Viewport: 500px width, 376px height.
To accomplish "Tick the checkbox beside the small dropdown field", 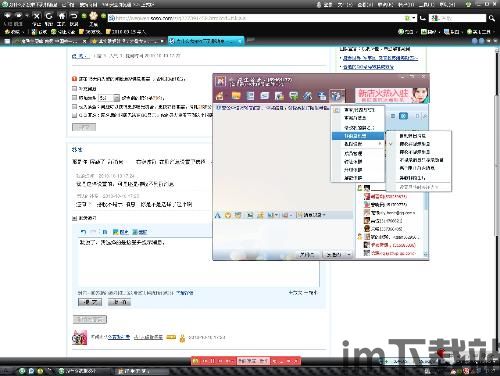I will click(x=74, y=98).
